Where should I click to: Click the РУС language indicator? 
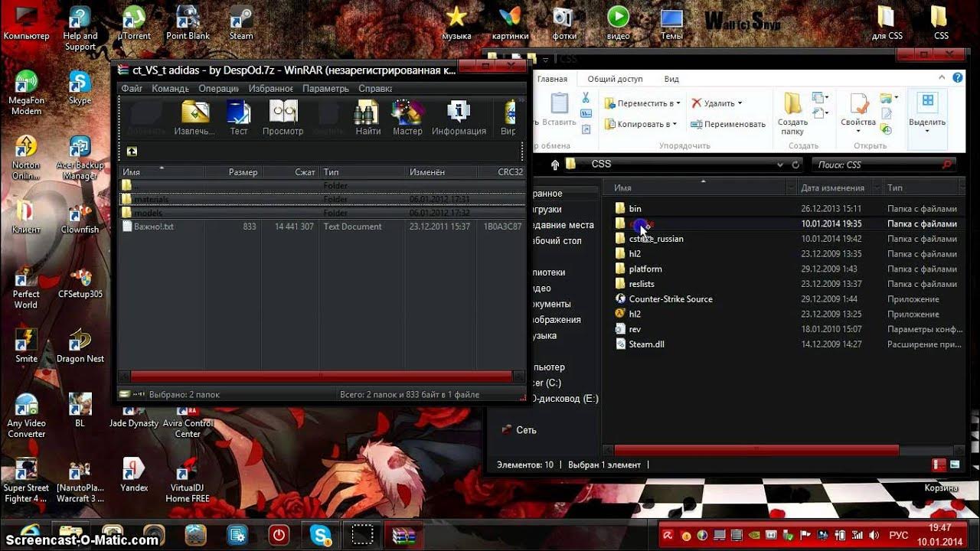click(899, 535)
